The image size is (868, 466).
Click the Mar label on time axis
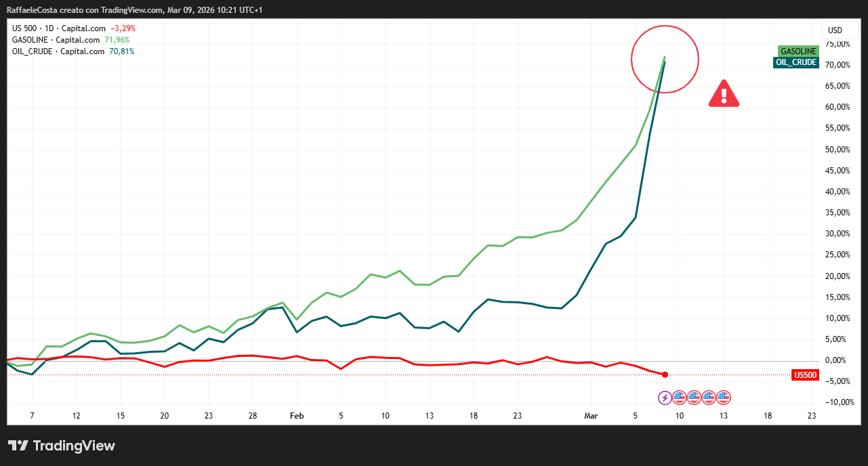point(591,415)
